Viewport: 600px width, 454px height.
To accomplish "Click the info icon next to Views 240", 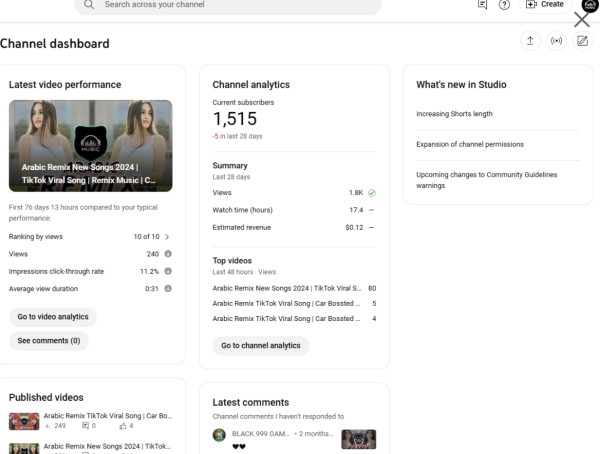I will (168, 254).
